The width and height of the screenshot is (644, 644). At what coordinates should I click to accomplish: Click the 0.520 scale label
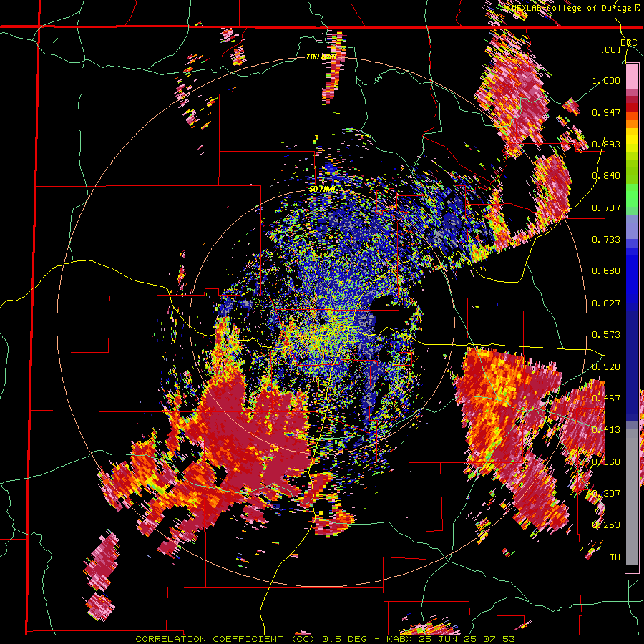[606, 366]
